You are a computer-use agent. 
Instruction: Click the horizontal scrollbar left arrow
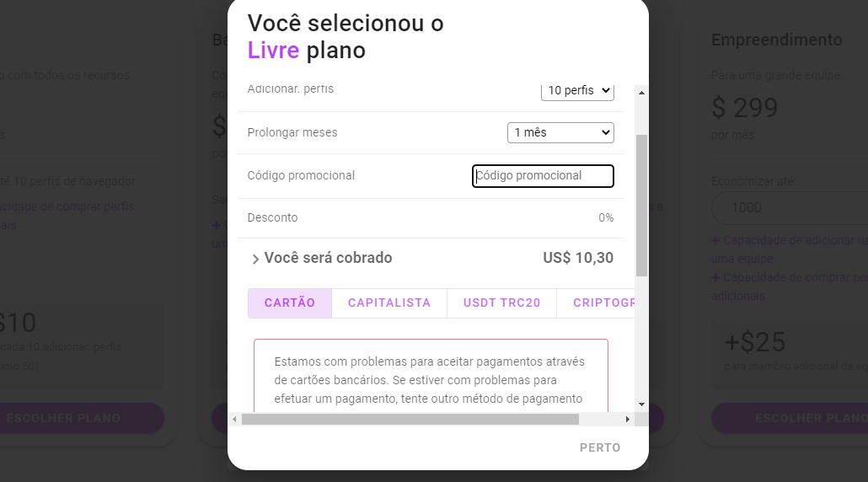point(235,420)
